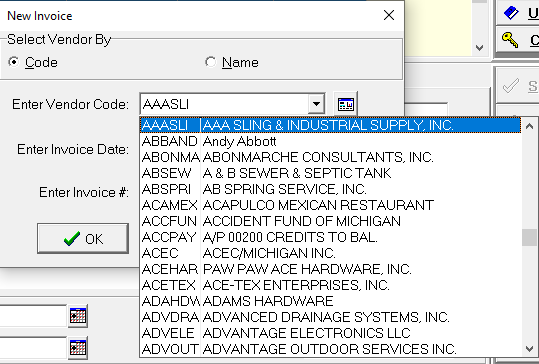539x364 pixels.
Task: Click the blue book icon button
Action: coord(518,13)
